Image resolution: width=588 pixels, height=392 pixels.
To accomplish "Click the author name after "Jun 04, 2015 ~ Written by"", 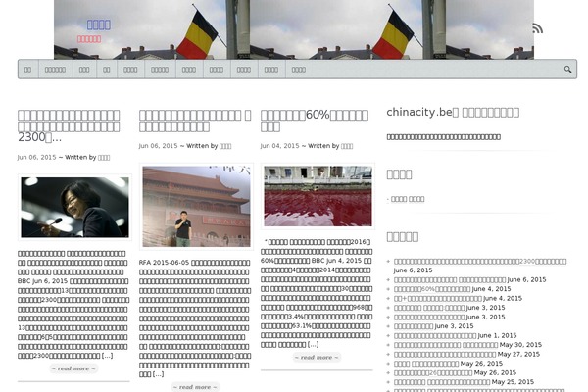I will [x=347, y=146].
